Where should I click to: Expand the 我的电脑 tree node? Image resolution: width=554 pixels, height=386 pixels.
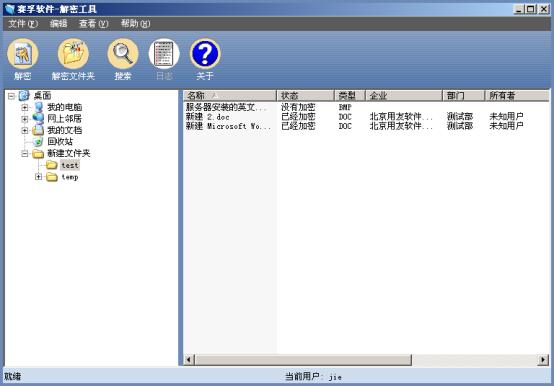[x=25, y=107]
